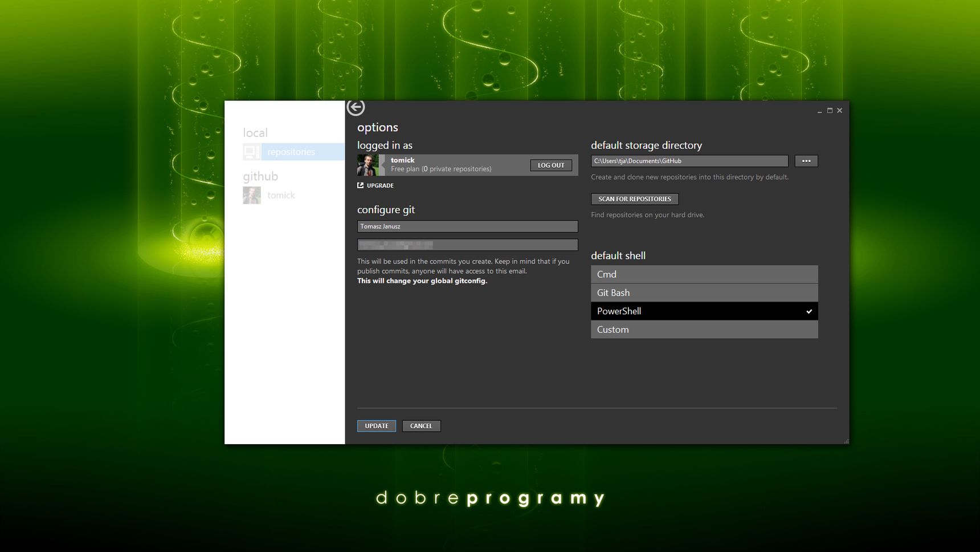This screenshot has height=552, width=980.
Task: Click the window resize grip corner
Action: tap(846, 441)
